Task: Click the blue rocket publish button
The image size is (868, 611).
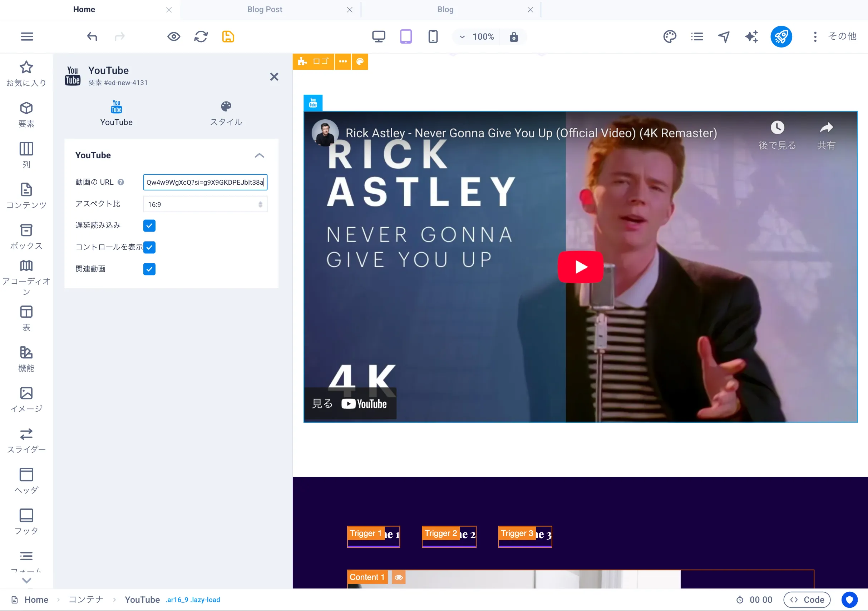Action: tap(781, 37)
